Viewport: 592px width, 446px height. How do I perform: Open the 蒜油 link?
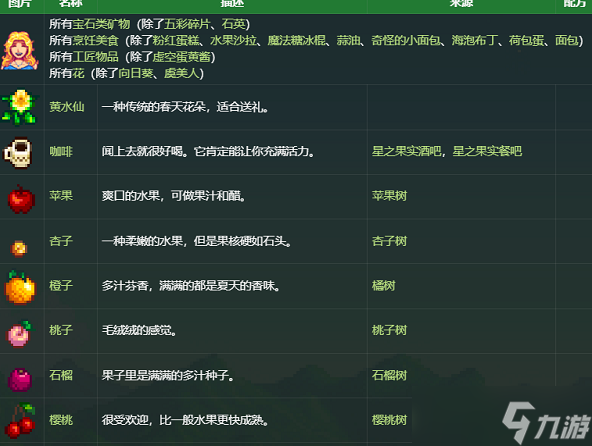(x=348, y=40)
